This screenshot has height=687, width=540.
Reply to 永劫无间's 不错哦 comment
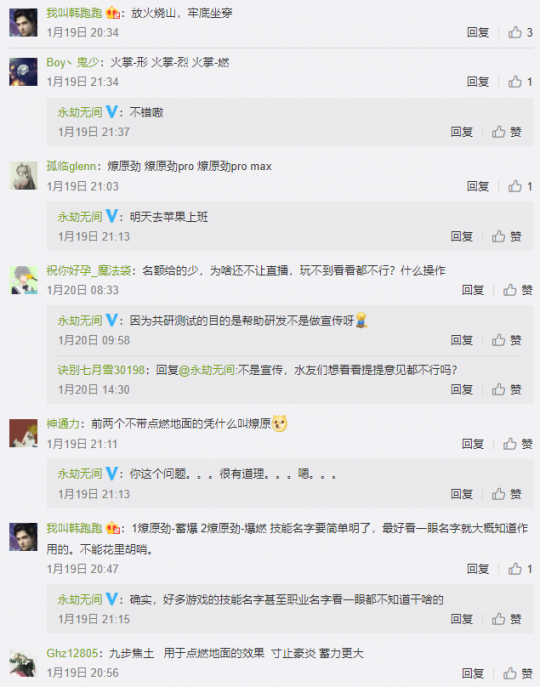[x=462, y=132]
